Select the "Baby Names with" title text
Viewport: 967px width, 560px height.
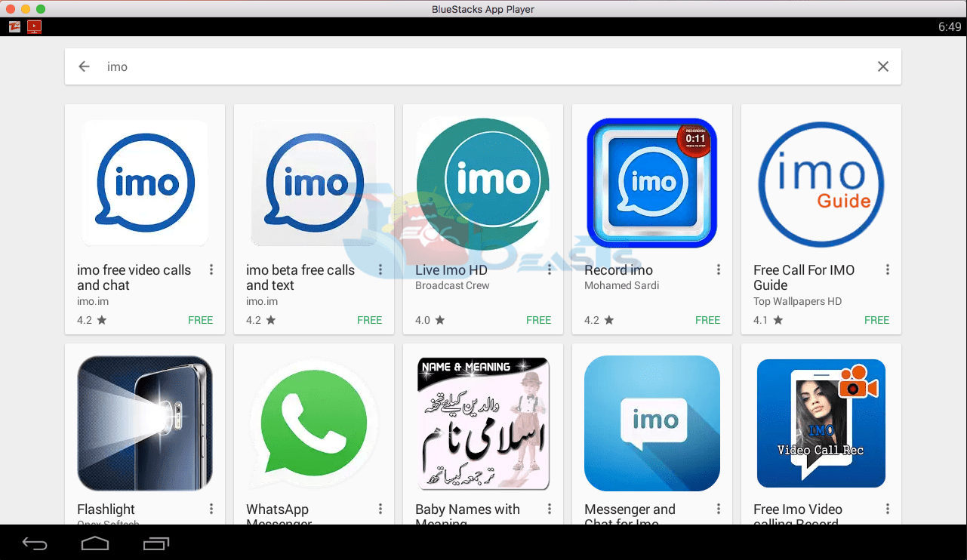(467, 509)
